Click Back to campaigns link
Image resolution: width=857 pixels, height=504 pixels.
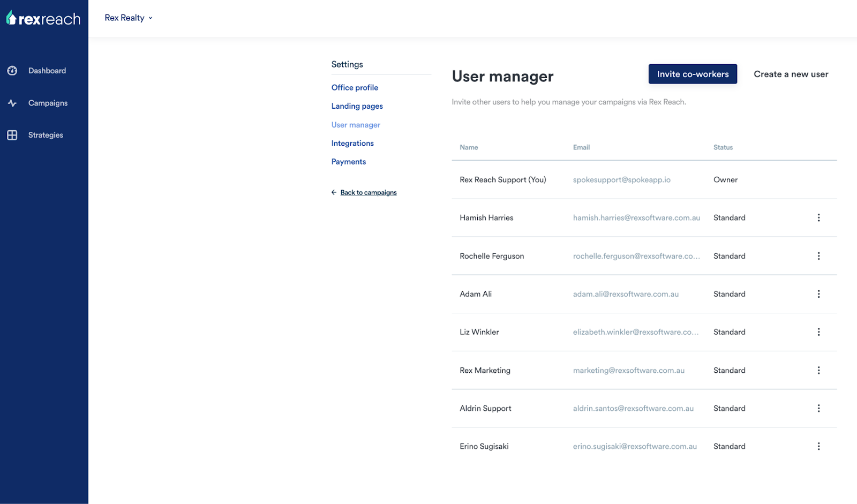369,192
